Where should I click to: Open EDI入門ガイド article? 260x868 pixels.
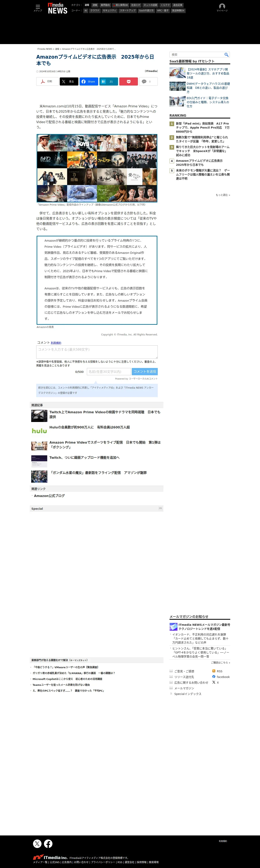208,102
